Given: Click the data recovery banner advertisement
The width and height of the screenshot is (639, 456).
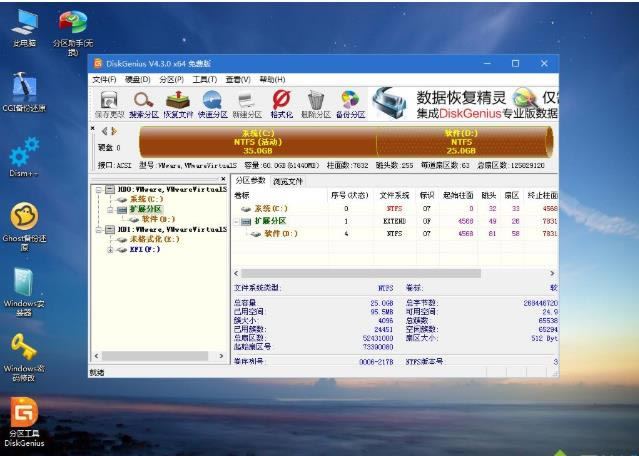Looking at the screenshot, I should click(x=464, y=104).
